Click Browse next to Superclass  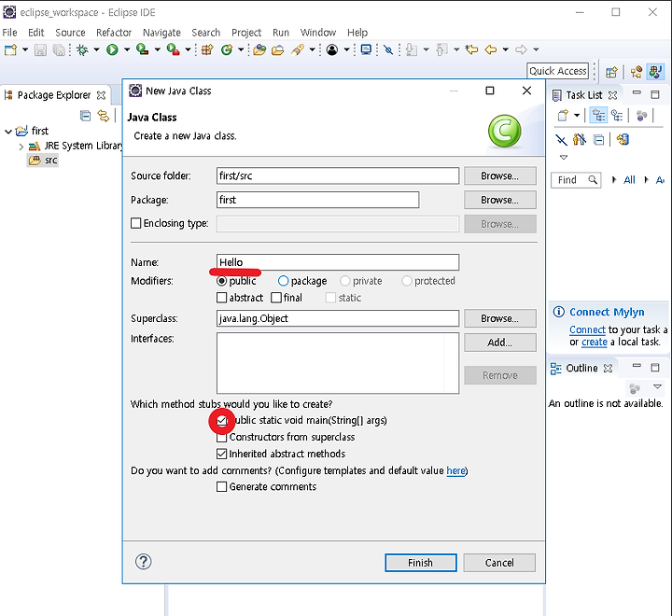click(x=499, y=318)
